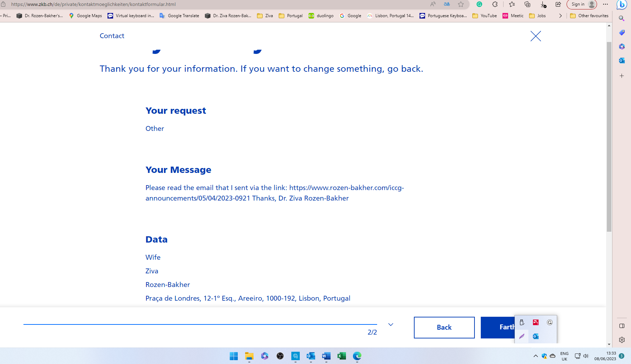Open OBS Studio from the taskbar
The height and width of the screenshot is (364, 631).
[280, 356]
